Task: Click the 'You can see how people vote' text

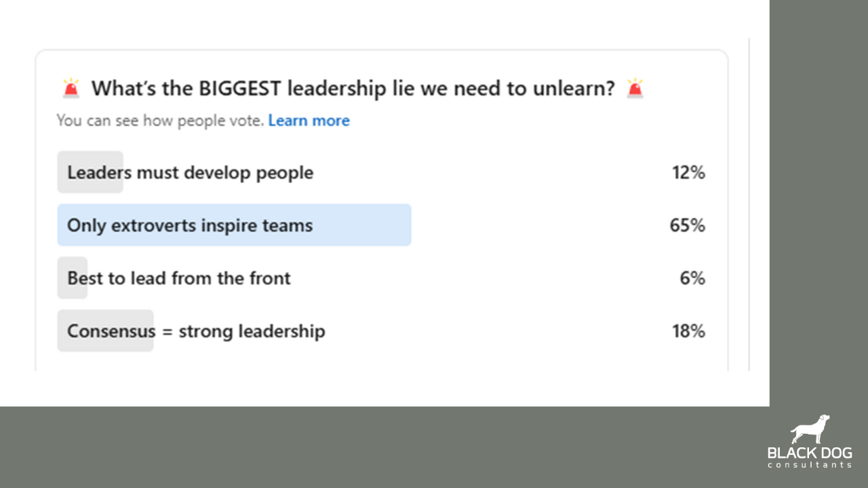Action: (160, 121)
